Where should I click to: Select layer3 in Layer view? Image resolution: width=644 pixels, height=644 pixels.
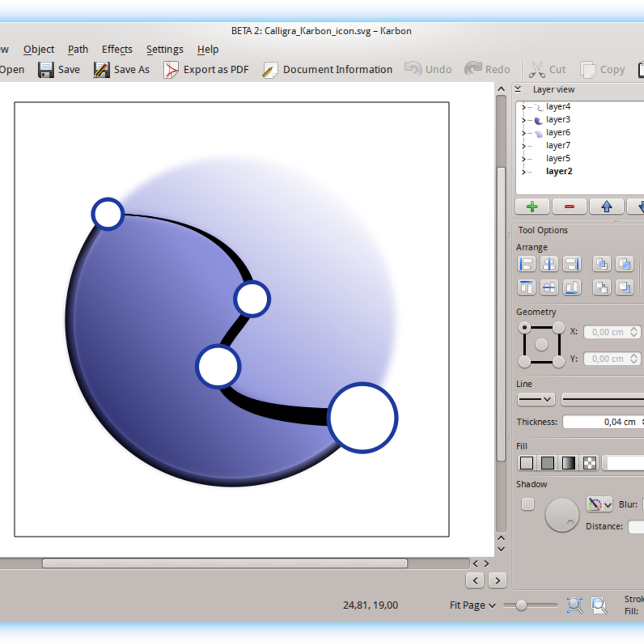click(558, 120)
